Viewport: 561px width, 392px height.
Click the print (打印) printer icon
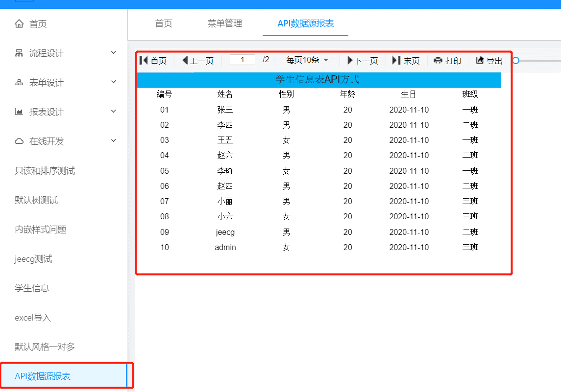438,60
